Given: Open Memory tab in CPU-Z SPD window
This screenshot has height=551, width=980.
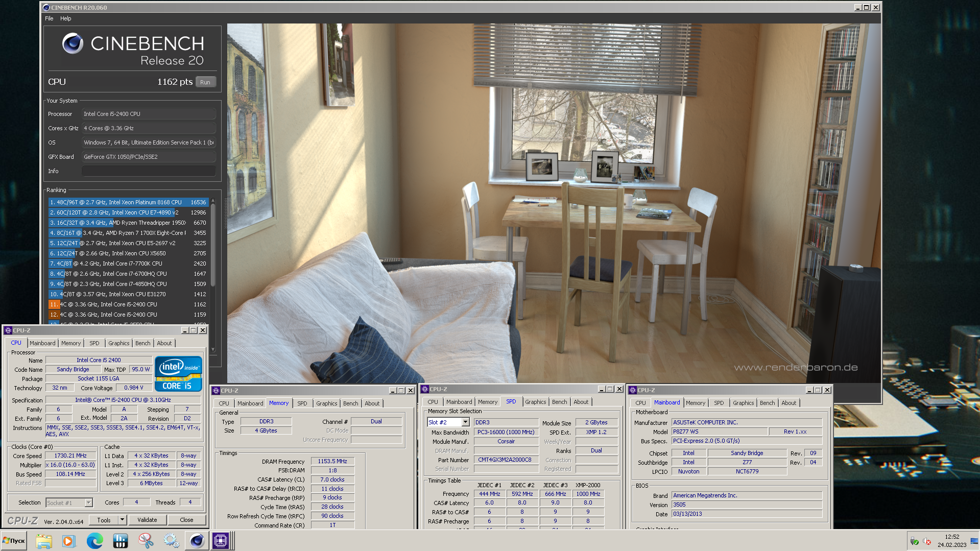Looking at the screenshot, I should 488,402.
